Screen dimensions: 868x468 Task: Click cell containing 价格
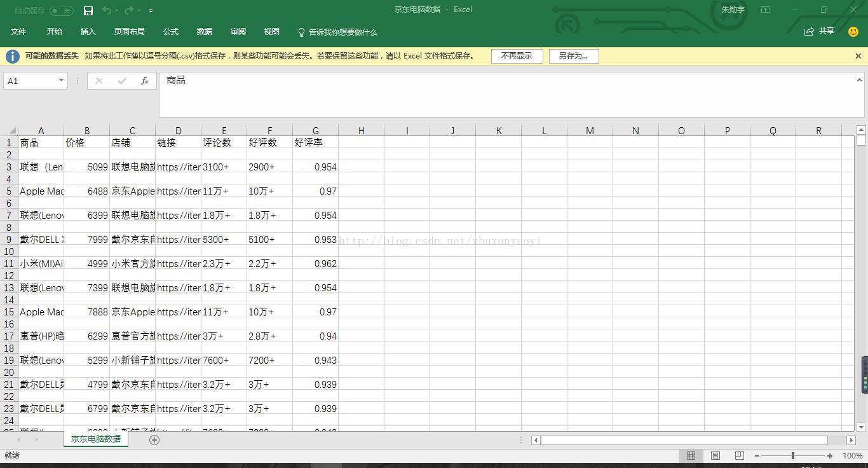click(x=86, y=142)
